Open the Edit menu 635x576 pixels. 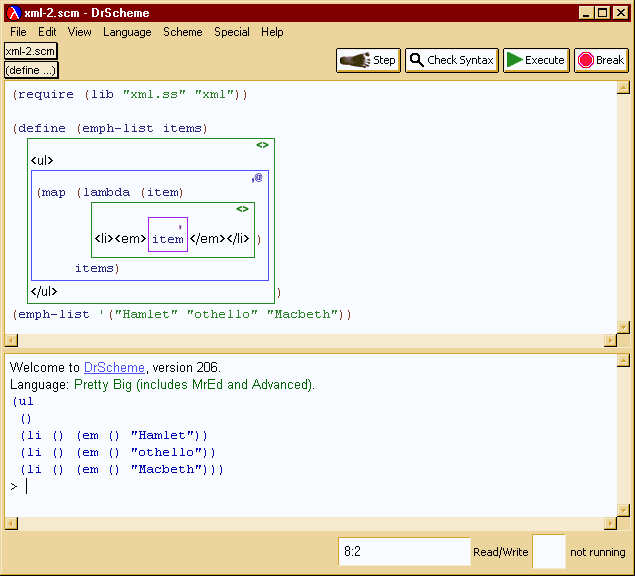[47, 32]
